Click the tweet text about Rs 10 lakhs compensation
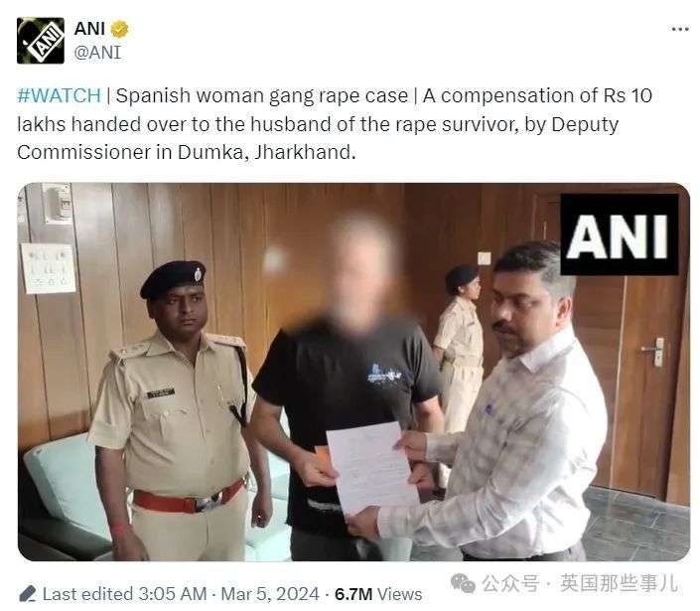 pos(335,124)
